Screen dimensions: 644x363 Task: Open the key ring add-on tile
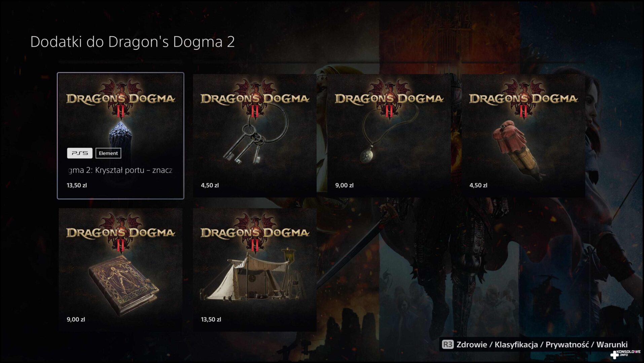pyautogui.click(x=255, y=136)
